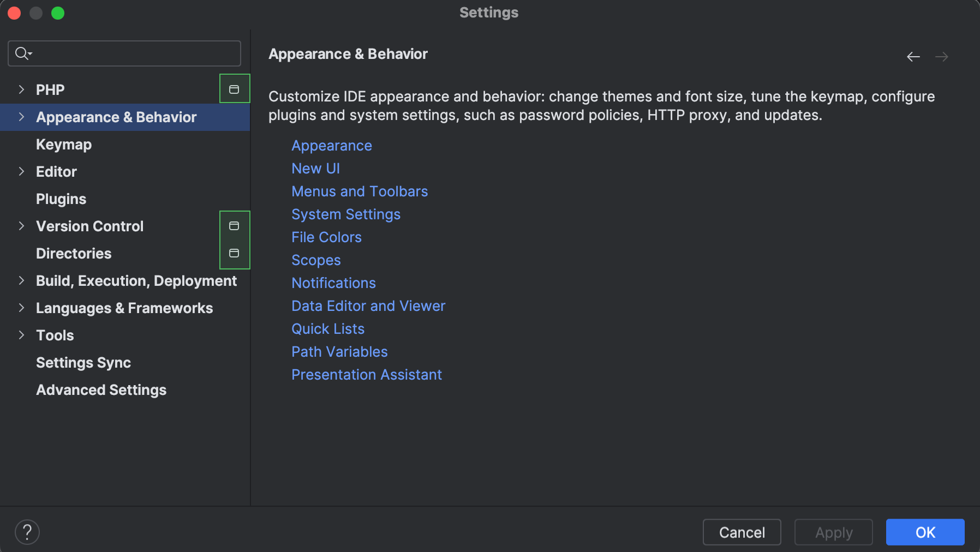
Task: Select the Keymap settings entry
Action: [63, 144]
